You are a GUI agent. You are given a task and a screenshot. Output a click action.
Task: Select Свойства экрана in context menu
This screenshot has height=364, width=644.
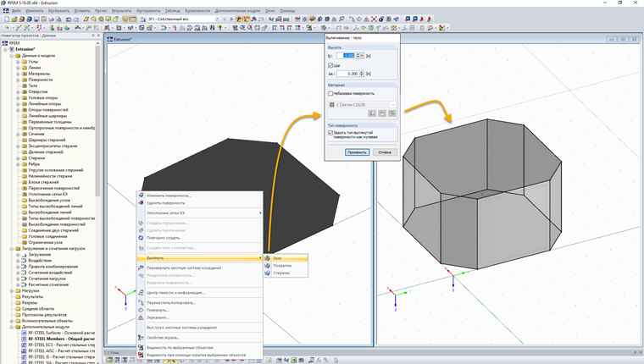tap(200, 337)
